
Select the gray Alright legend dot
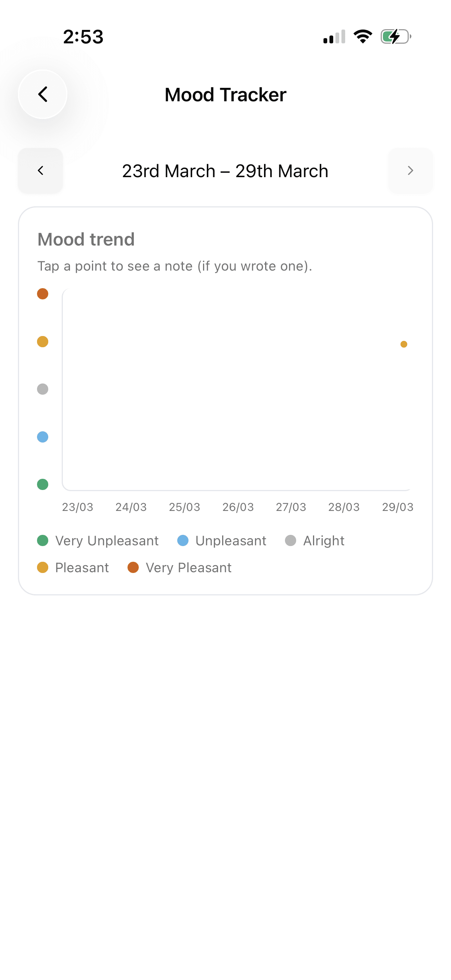pos(291,540)
